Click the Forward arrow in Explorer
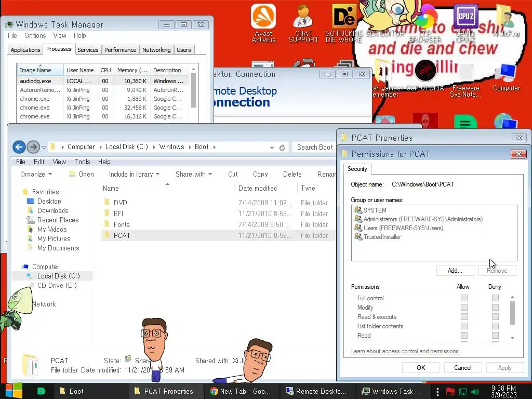The height and width of the screenshot is (399, 532). coord(33,147)
